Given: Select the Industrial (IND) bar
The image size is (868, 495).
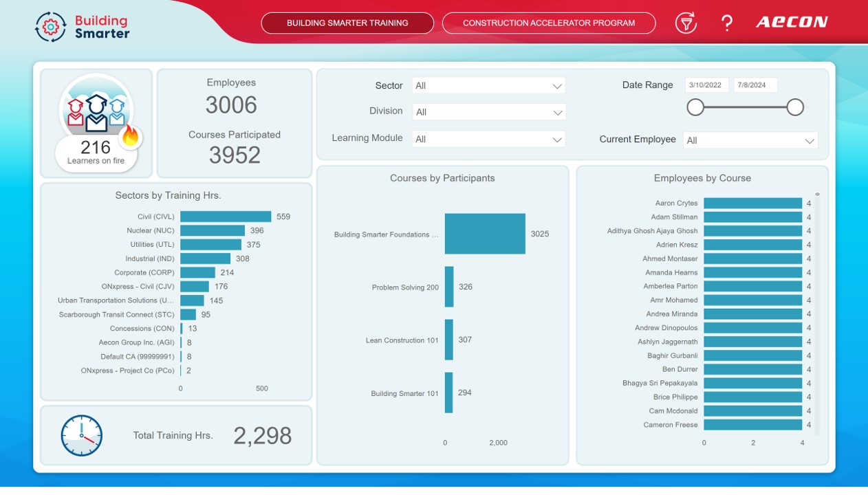Looking at the screenshot, I should [205, 258].
